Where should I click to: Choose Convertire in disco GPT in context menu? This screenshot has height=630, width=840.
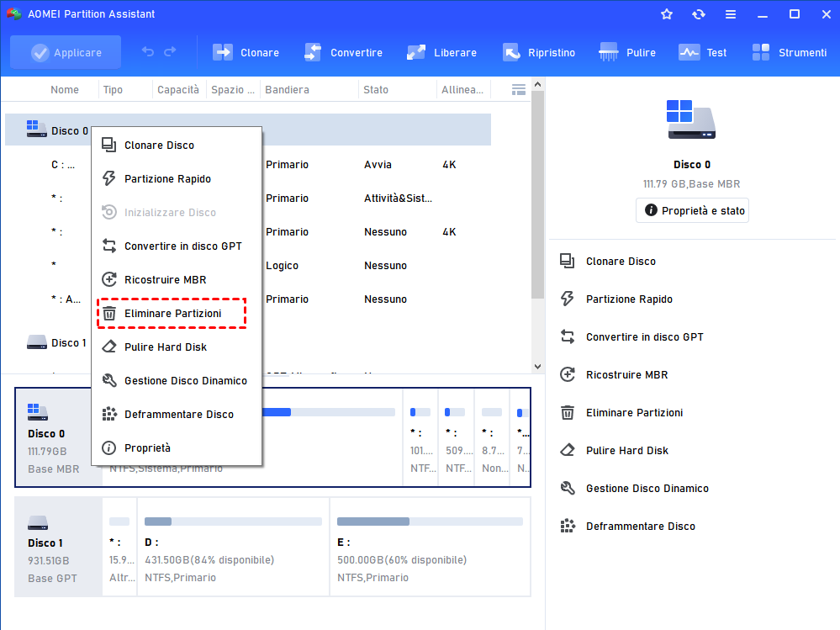point(177,246)
